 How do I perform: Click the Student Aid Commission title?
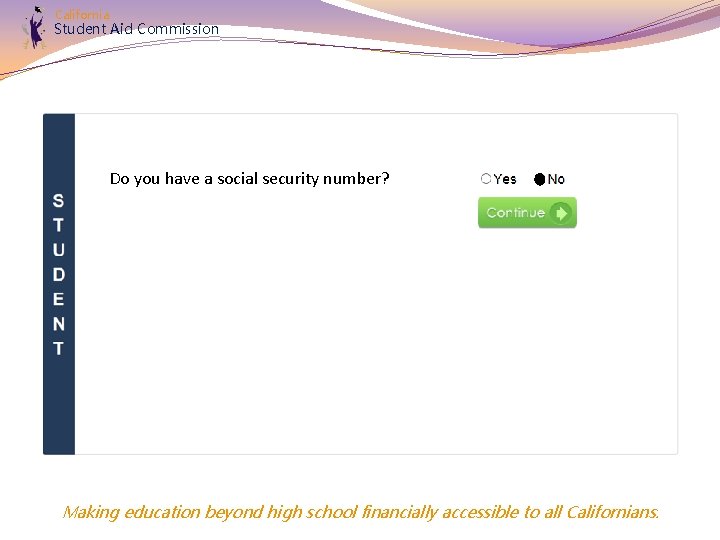tap(136, 29)
